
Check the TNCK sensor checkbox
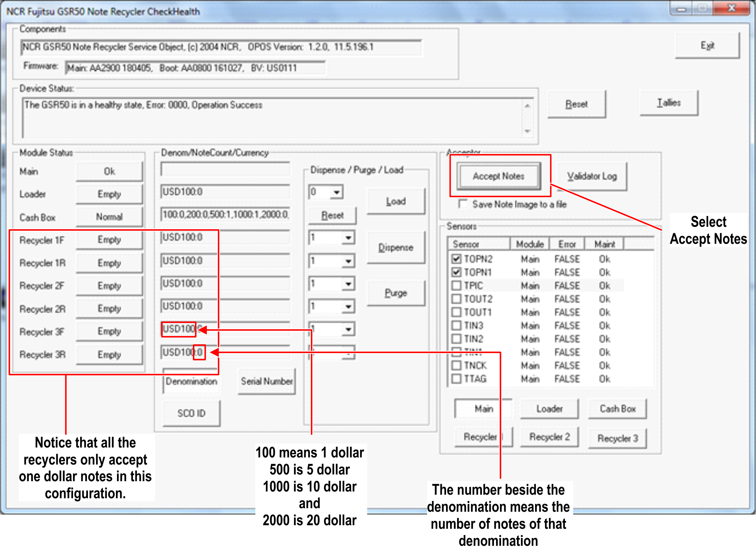[x=456, y=365]
